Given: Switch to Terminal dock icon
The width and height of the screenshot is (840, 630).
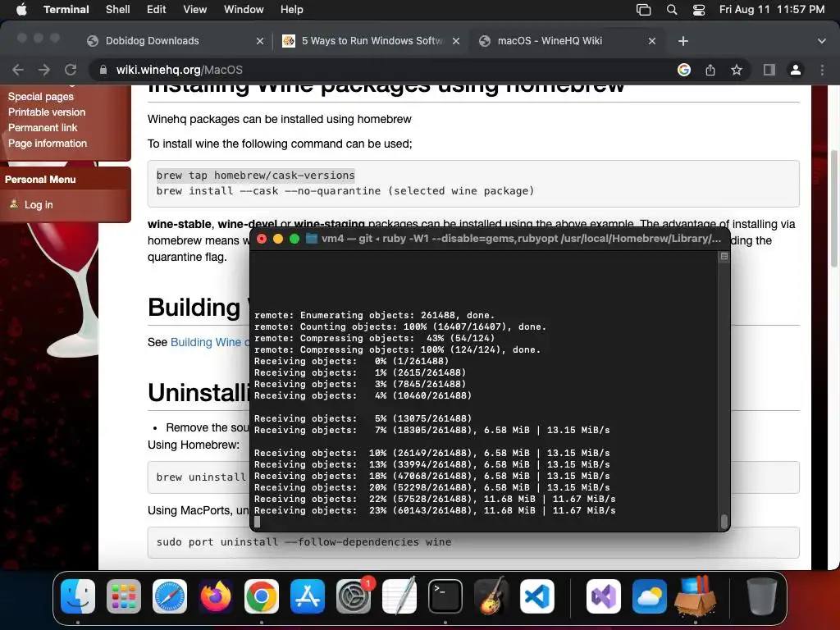Looking at the screenshot, I should click(x=445, y=596).
